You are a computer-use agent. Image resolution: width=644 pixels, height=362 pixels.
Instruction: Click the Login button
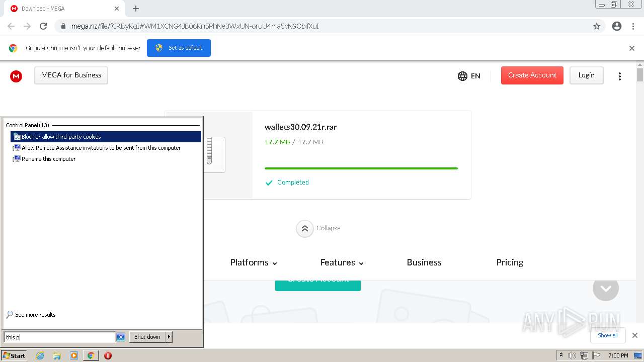[586, 75]
